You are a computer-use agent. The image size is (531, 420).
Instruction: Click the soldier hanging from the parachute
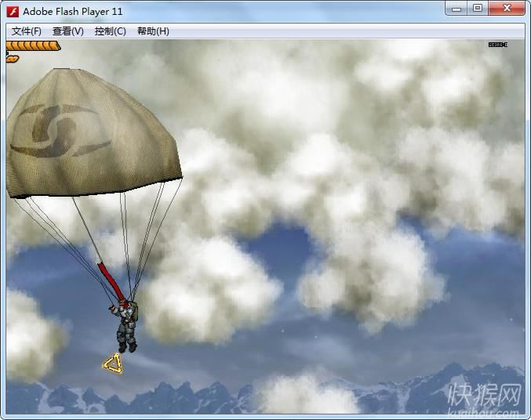[125, 325]
